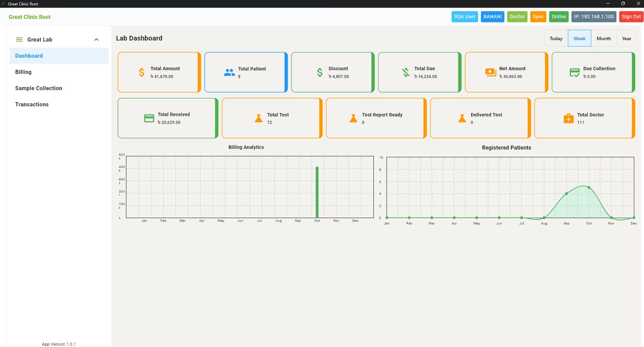644x347 pixels.
Task: Maximize the window from the title bar
Action: click(623, 4)
